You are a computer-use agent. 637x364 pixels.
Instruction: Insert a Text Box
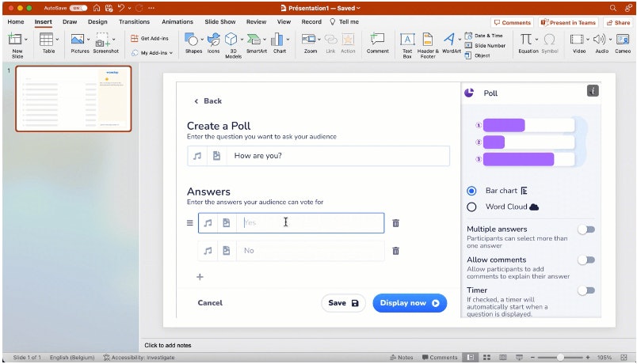tap(407, 45)
